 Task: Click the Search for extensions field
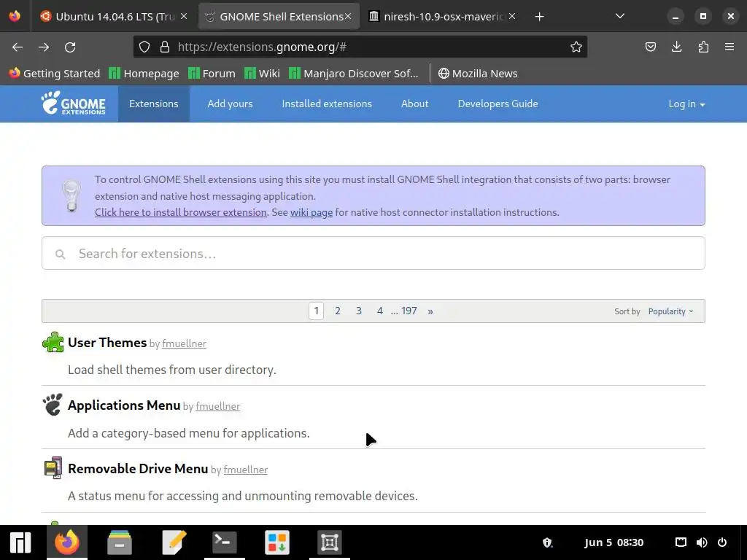pyautogui.click(x=373, y=253)
